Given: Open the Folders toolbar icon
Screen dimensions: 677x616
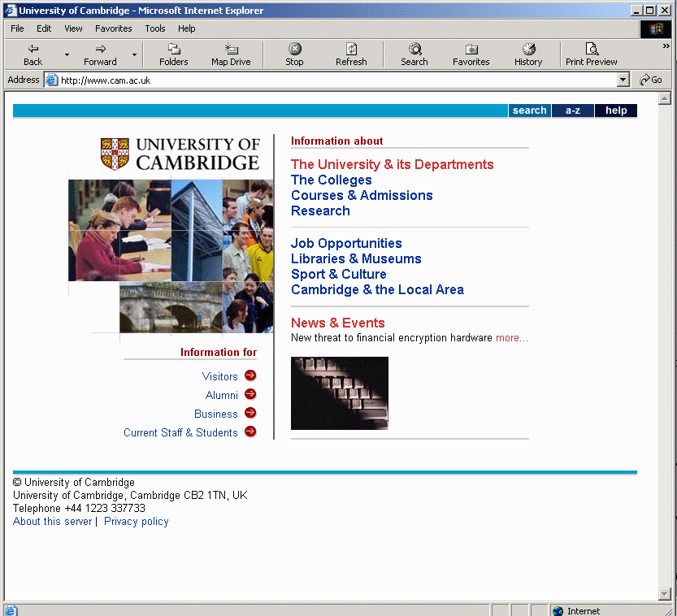Looking at the screenshot, I should tap(174, 49).
